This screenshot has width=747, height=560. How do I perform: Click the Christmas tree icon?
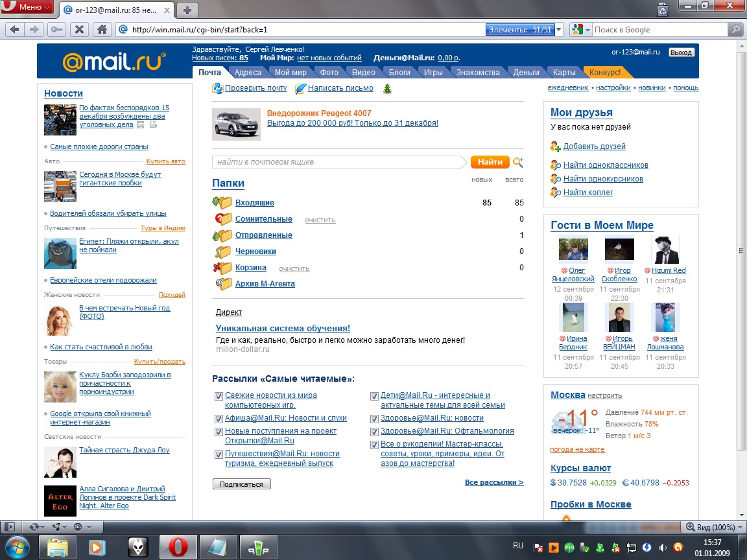[387, 89]
